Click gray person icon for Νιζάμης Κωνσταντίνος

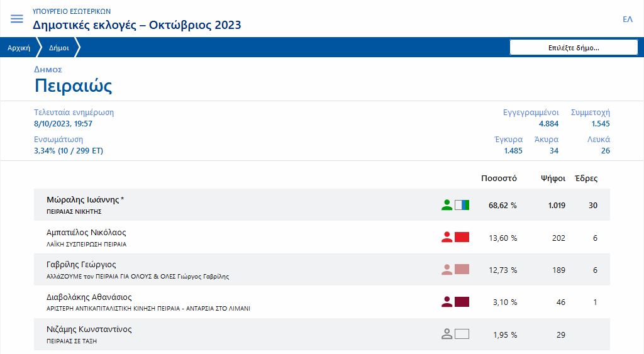point(447,335)
